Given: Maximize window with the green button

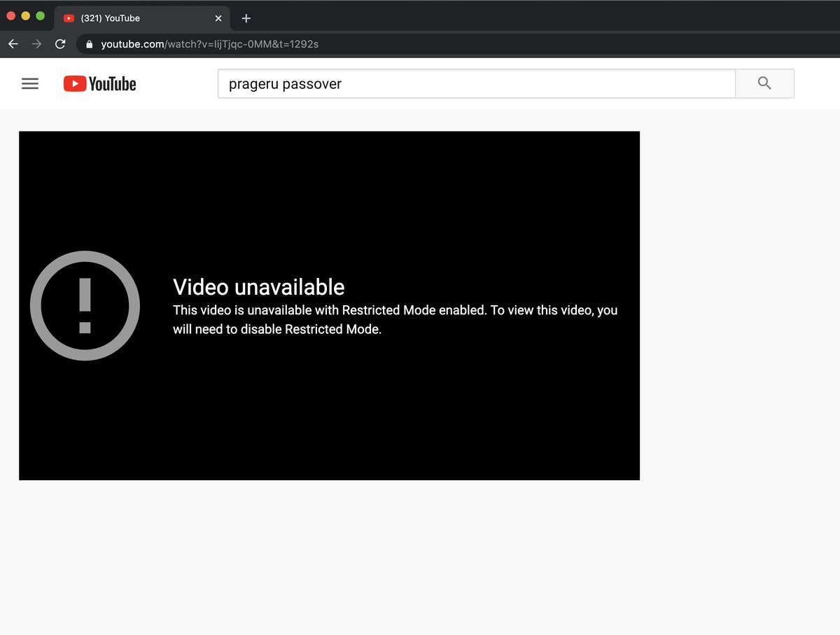Looking at the screenshot, I should click(x=40, y=15).
